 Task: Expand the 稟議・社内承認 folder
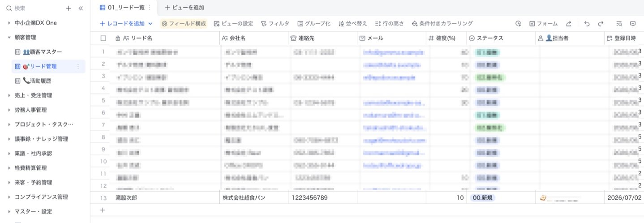point(9,153)
